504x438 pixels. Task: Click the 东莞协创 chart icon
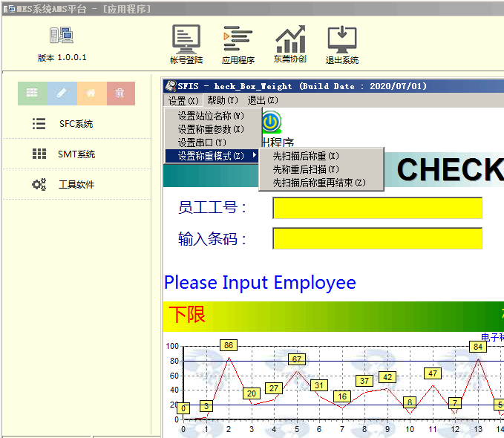pos(289,43)
